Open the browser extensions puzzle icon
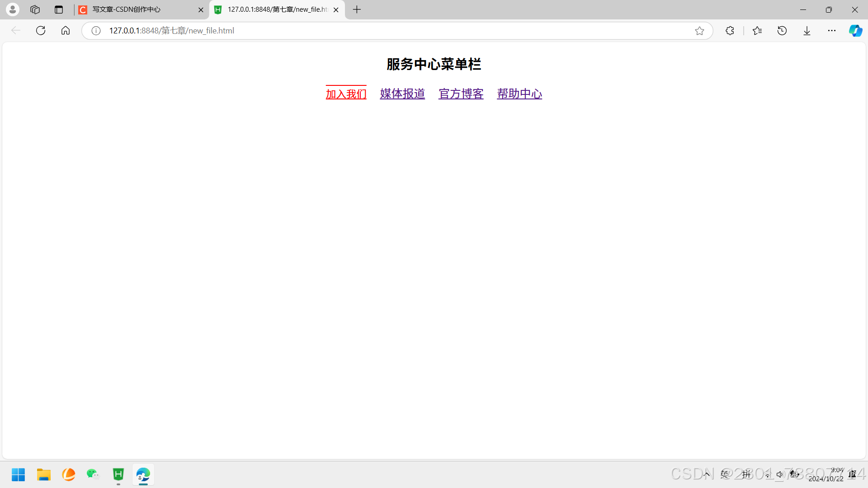The width and height of the screenshot is (868, 488). (730, 31)
